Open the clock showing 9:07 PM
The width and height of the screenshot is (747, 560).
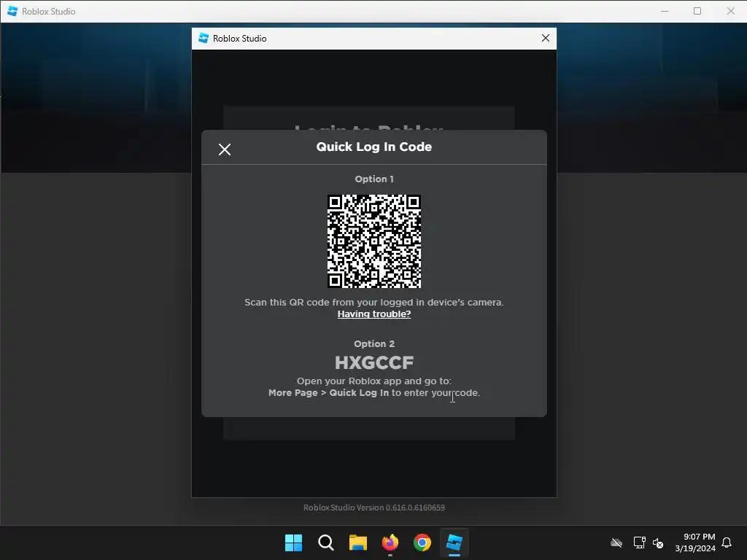(x=695, y=542)
